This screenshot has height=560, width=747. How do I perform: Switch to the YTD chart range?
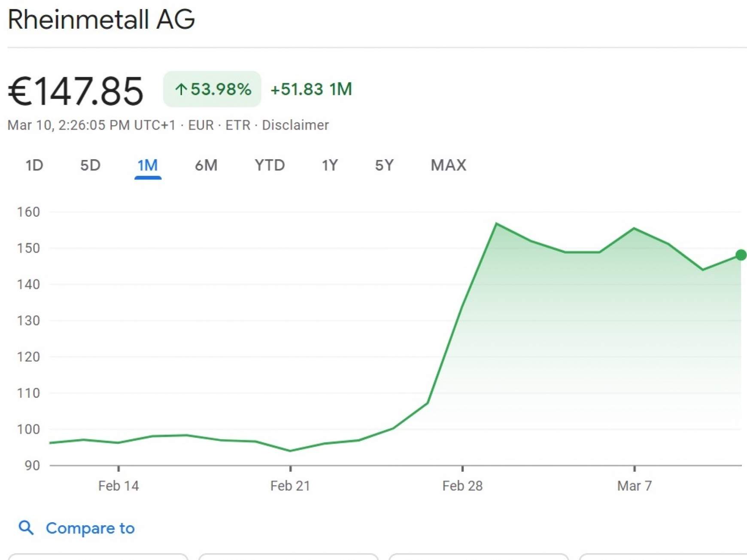point(270,165)
